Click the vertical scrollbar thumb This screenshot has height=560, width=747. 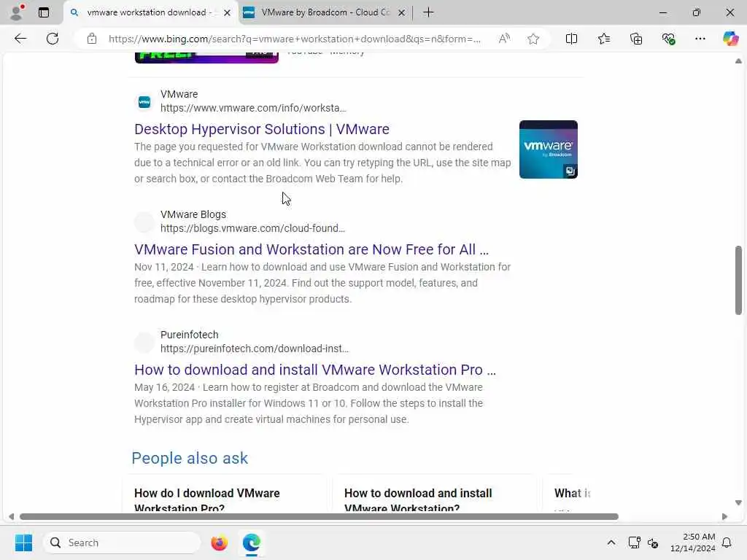[x=738, y=280]
